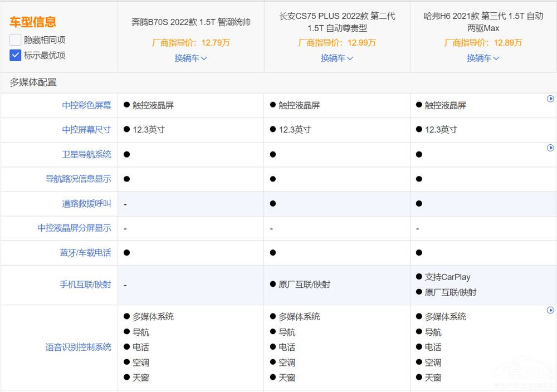Click the 蓝牙/车载电话 label
Screen dimensions: 557x392
tap(85, 253)
